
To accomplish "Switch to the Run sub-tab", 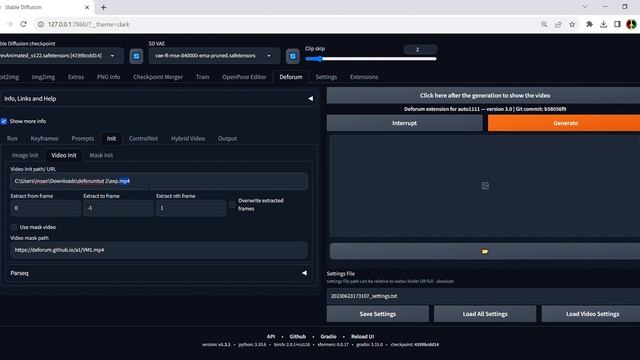I will [x=12, y=138].
